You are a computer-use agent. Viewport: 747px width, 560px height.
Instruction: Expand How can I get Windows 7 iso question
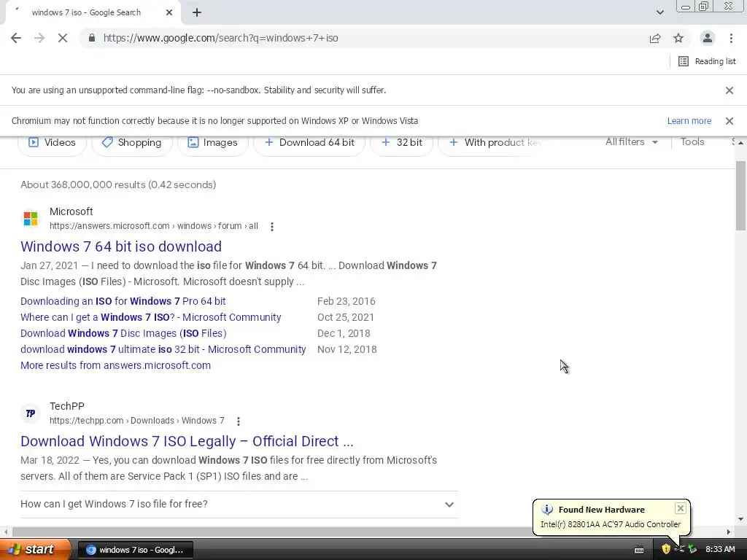239,505
